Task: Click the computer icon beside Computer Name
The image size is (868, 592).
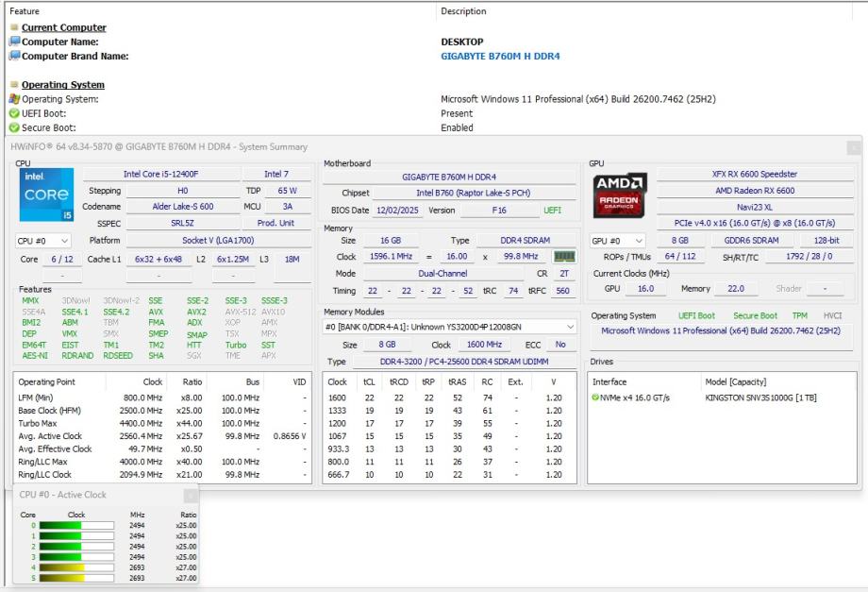Action: click(15, 42)
